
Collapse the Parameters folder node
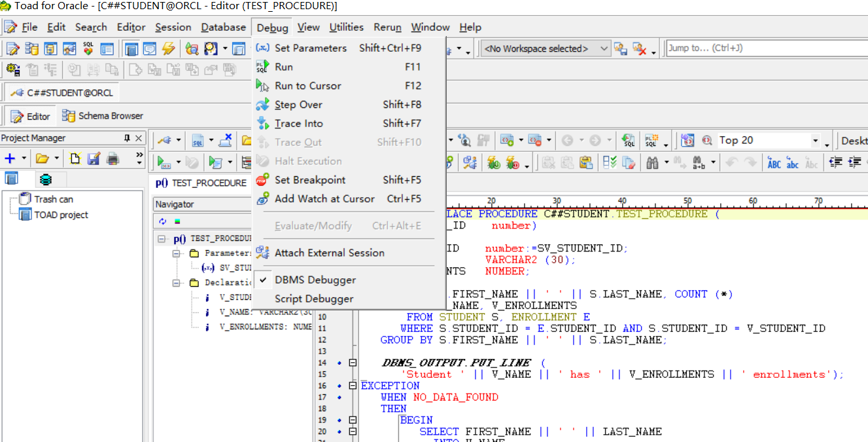pos(176,253)
